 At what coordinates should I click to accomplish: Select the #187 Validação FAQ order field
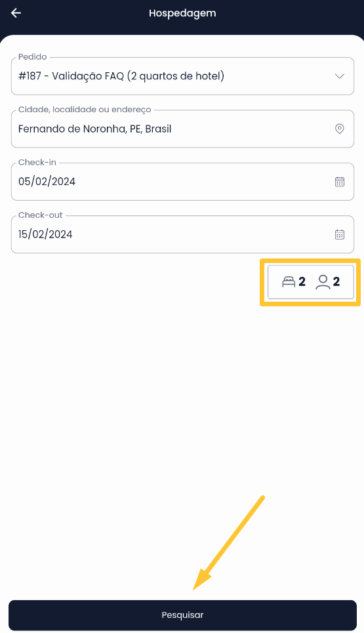tap(182, 76)
